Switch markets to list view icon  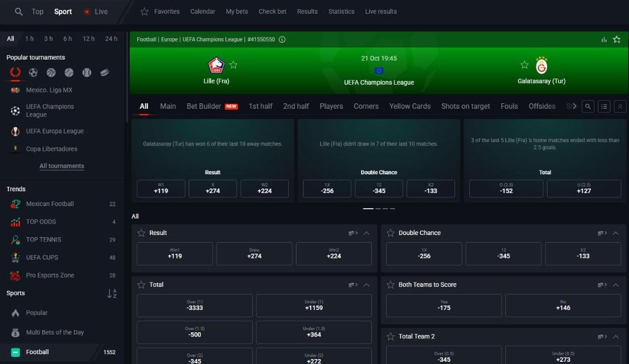(604, 106)
